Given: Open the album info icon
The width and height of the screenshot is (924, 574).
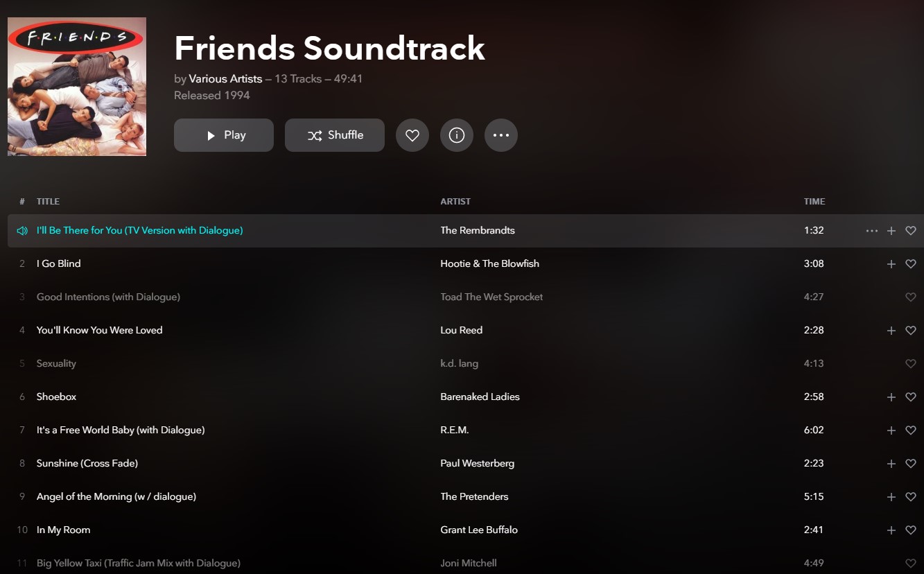Looking at the screenshot, I should point(457,136).
